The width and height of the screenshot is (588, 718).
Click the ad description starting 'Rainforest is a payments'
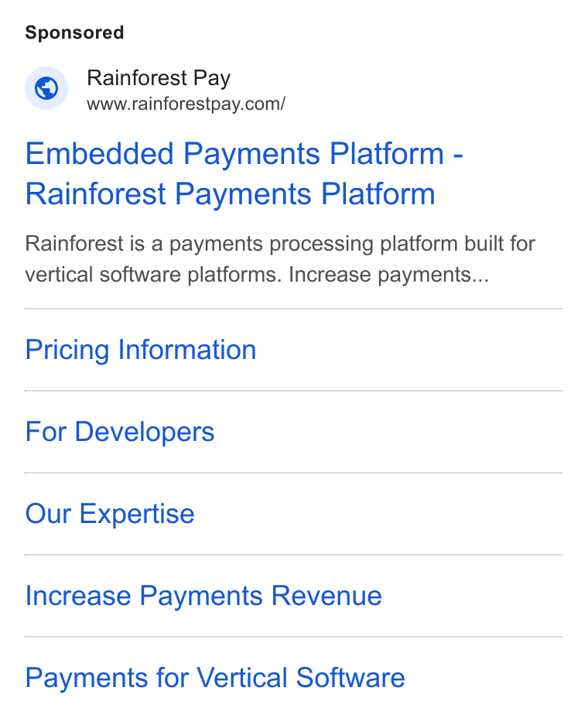pos(280,259)
